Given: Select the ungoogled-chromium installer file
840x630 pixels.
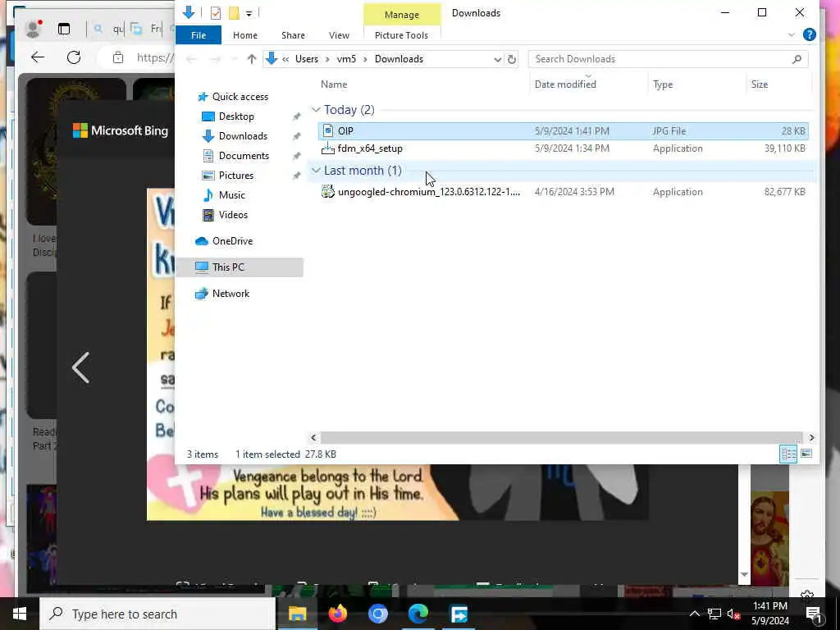Looking at the screenshot, I should coord(563,192).
